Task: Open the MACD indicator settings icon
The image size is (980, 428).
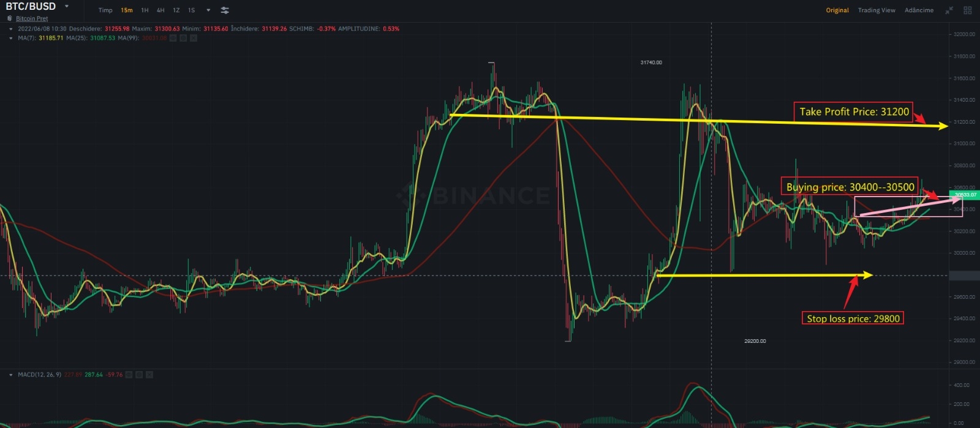Action: [x=139, y=375]
